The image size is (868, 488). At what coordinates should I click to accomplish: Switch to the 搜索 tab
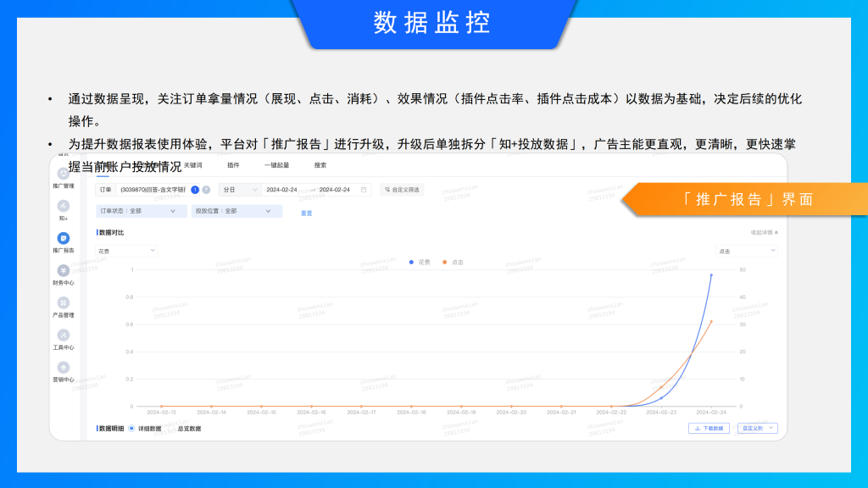[x=320, y=165]
